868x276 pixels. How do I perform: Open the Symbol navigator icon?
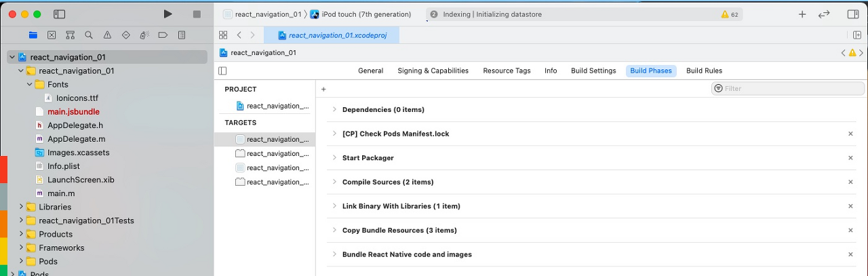point(70,35)
